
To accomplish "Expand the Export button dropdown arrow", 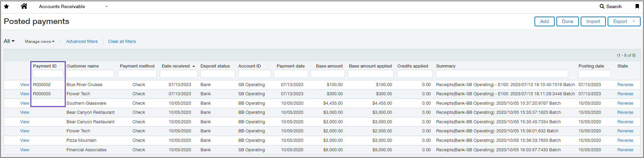I will (634, 21).
